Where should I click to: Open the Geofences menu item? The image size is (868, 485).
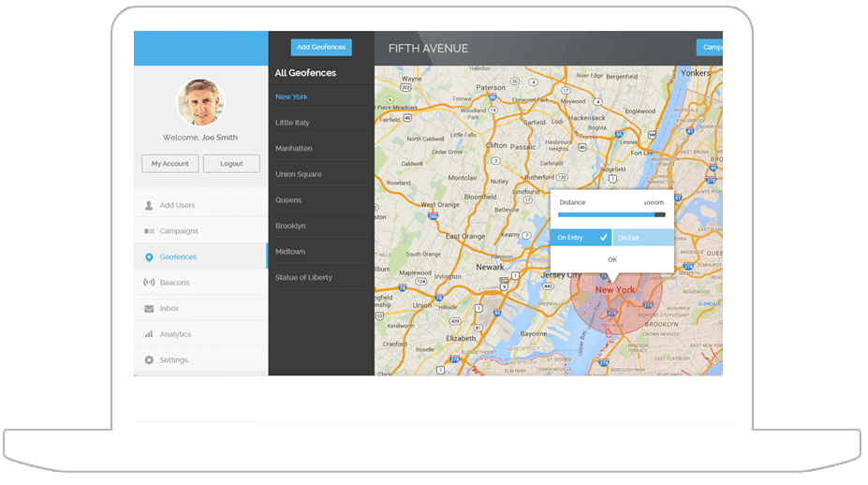coord(201,257)
